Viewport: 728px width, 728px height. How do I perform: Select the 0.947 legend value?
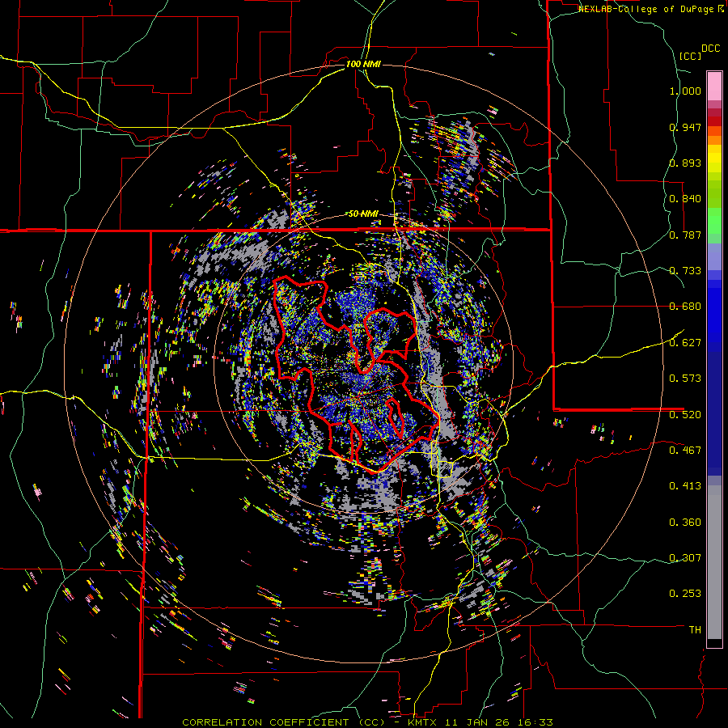685,127
